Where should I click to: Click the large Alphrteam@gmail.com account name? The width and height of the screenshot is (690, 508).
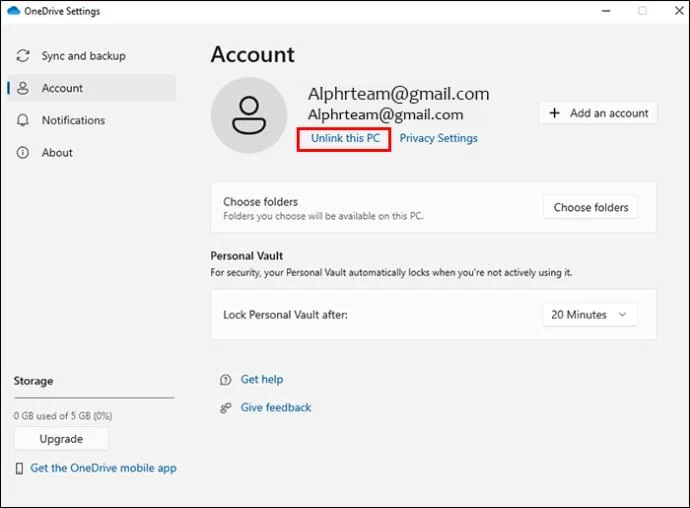[x=398, y=94]
